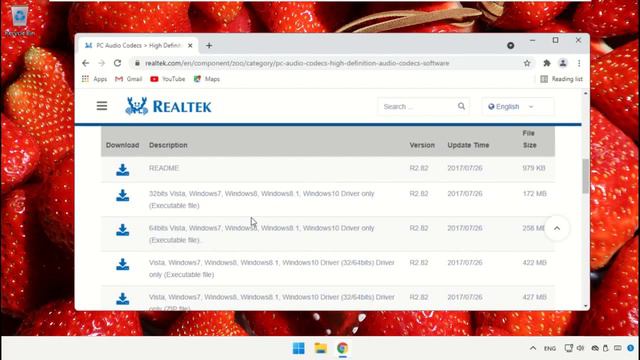Open the Gmail bookmark
640x360 pixels.
pos(129,79)
